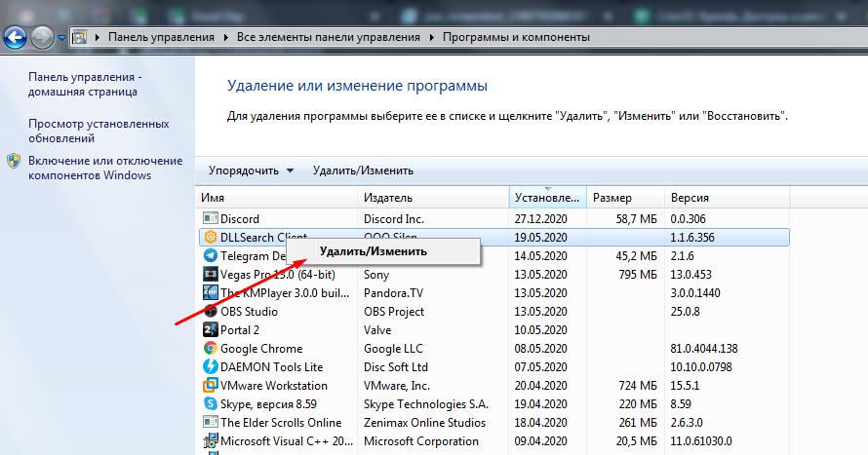This screenshot has width=868, height=455.
Task: Click publisher Disc Soft Ltd cell
Action: (x=396, y=367)
